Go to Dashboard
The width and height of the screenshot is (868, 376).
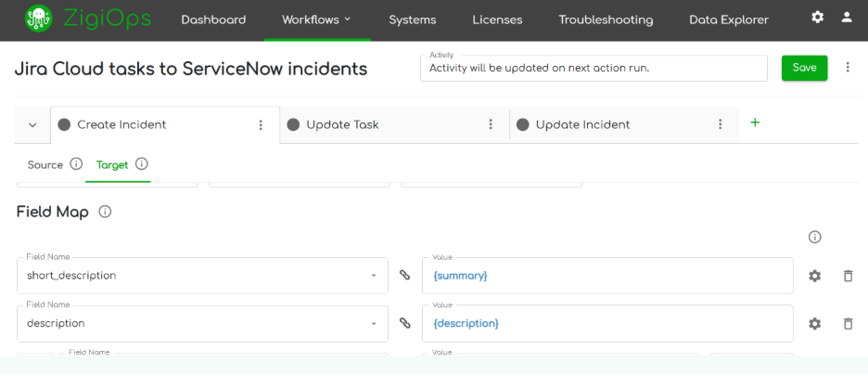(213, 20)
